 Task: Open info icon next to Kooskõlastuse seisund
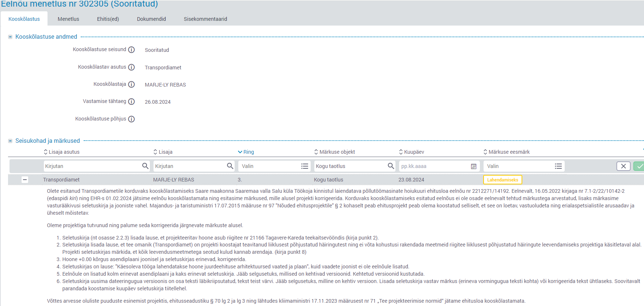pos(132,50)
